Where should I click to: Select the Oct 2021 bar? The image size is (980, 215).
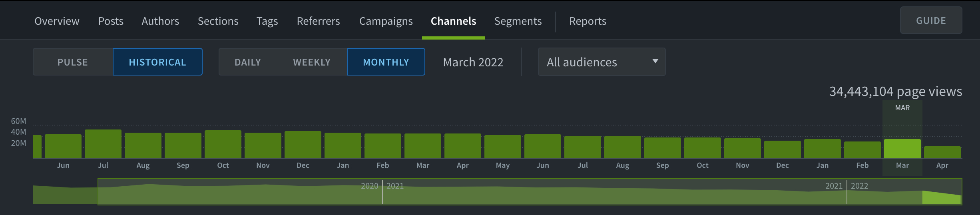[x=703, y=148]
